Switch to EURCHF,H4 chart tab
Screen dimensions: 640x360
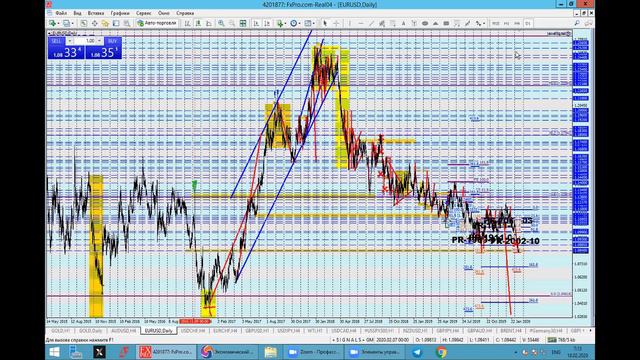tap(225, 331)
